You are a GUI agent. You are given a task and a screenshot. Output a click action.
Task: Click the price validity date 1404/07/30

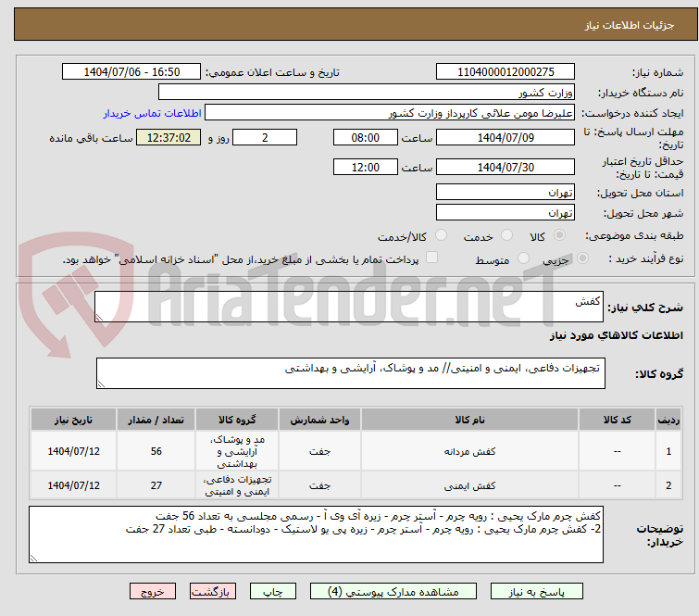506,168
